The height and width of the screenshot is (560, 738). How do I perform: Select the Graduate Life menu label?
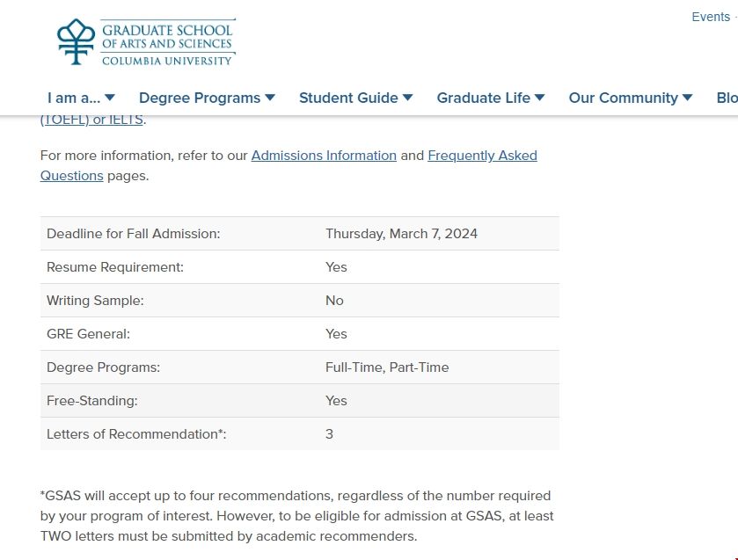pos(483,98)
